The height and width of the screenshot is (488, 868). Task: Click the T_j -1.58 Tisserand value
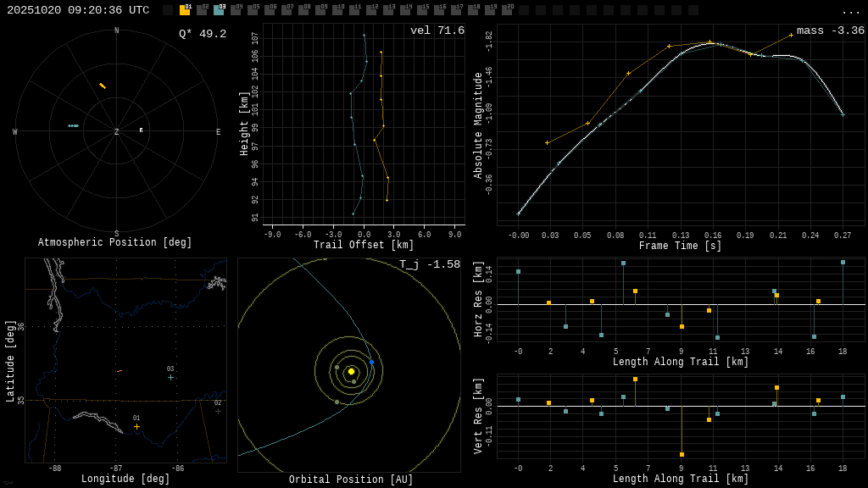(x=430, y=264)
